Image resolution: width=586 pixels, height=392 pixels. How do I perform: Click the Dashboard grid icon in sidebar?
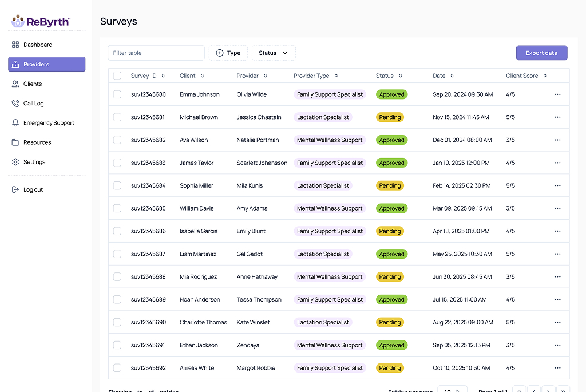[x=15, y=45]
